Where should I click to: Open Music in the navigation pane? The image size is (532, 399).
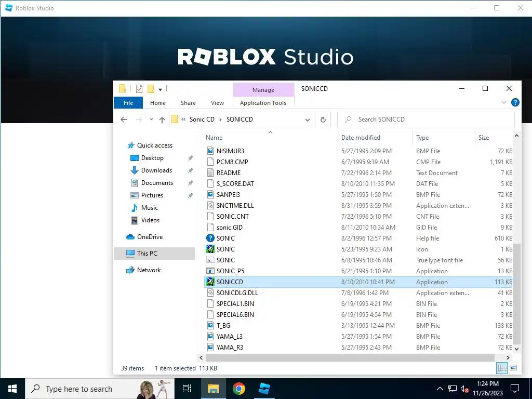[149, 208]
